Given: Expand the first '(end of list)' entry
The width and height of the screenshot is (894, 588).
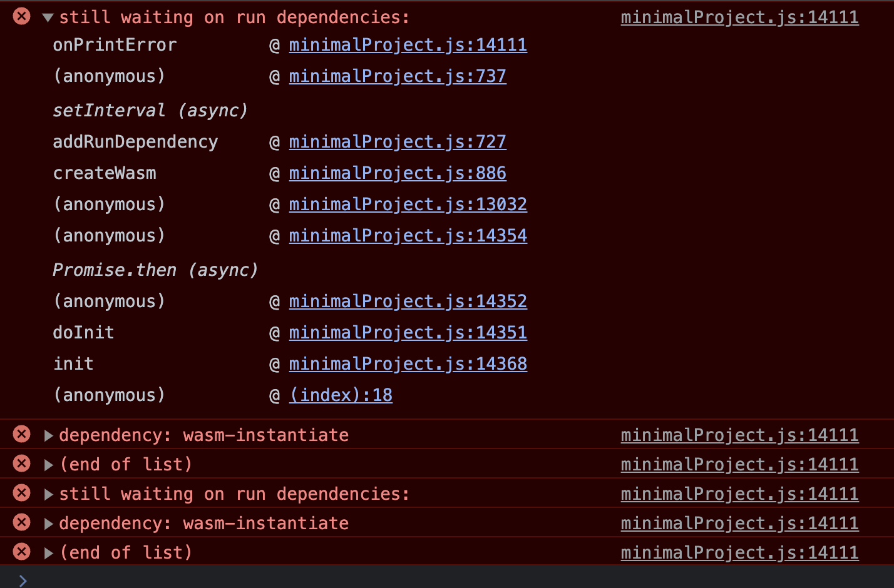Looking at the screenshot, I should click(x=48, y=464).
